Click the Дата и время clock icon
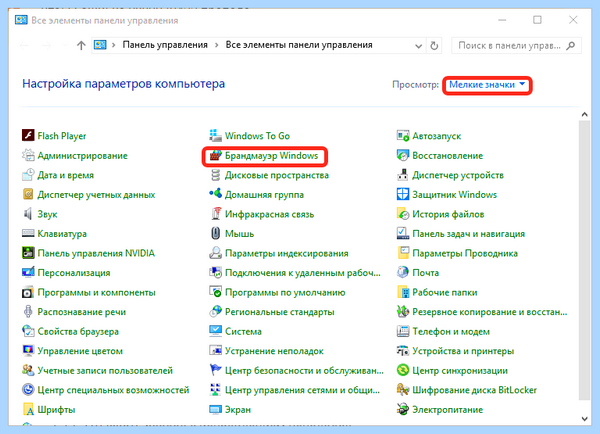The height and width of the screenshot is (434, 600). (x=28, y=175)
